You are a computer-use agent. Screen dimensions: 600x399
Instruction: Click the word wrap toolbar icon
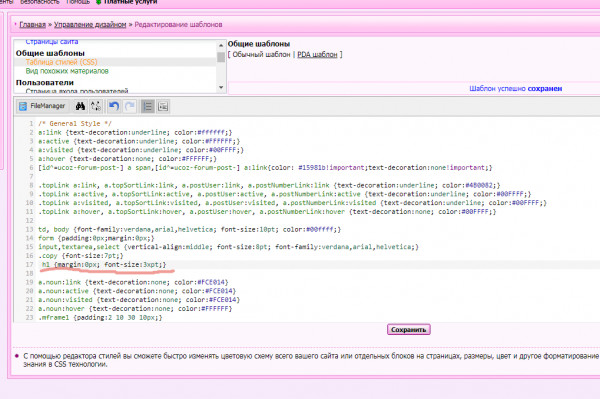(163, 106)
